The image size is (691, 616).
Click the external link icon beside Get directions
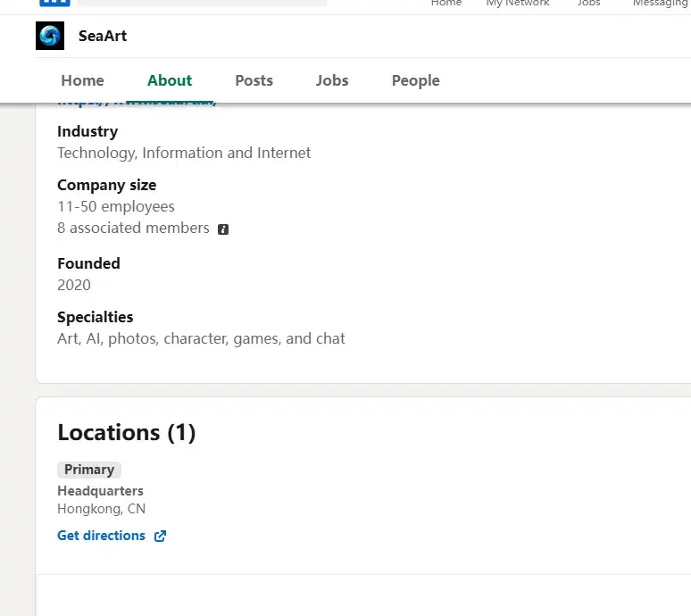[160, 536]
